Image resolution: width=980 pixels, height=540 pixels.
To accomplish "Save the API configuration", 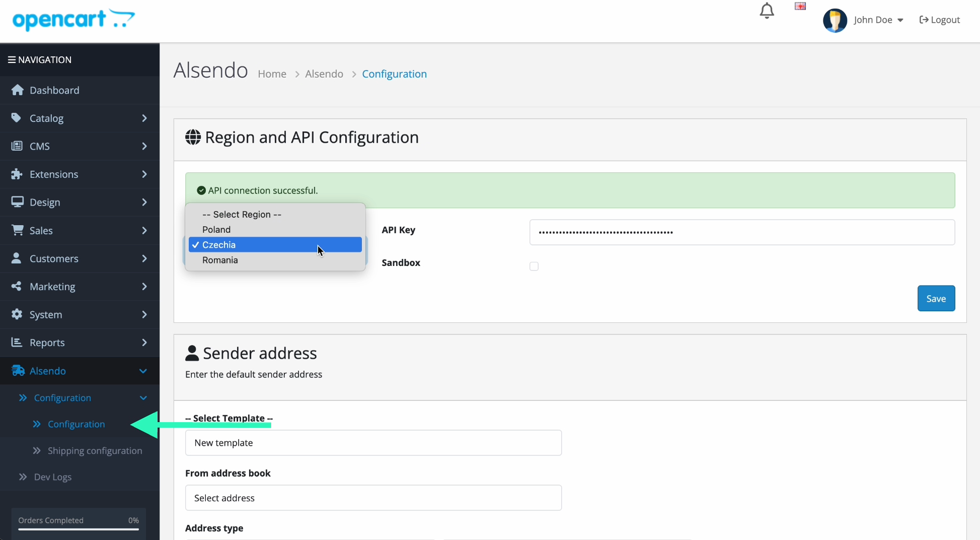I will [x=936, y=298].
